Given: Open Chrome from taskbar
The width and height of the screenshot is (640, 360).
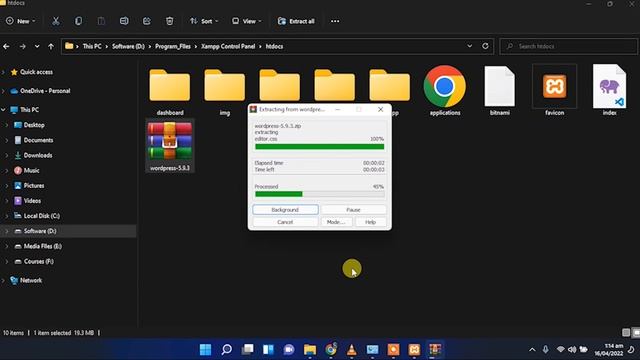Looking at the screenshot, I should point(331,349).
